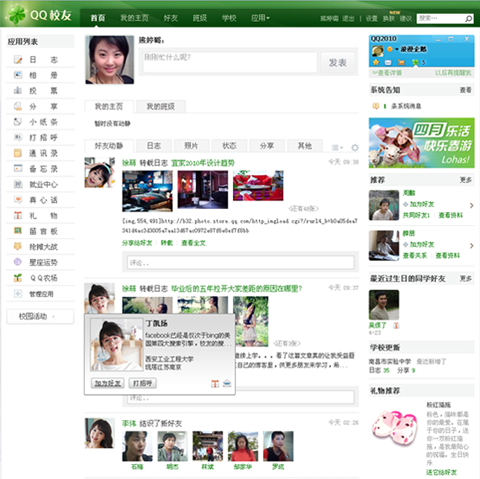Open the 相册 album icon in sidebar
This screenshot has height=479, width=480.
click(x=18, y=75)
